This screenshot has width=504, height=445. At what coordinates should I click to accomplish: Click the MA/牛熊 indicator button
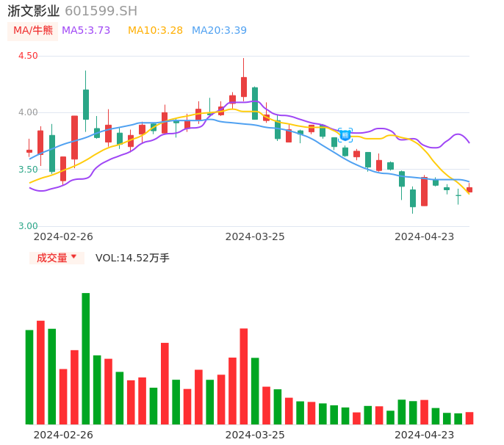(33, 31)
